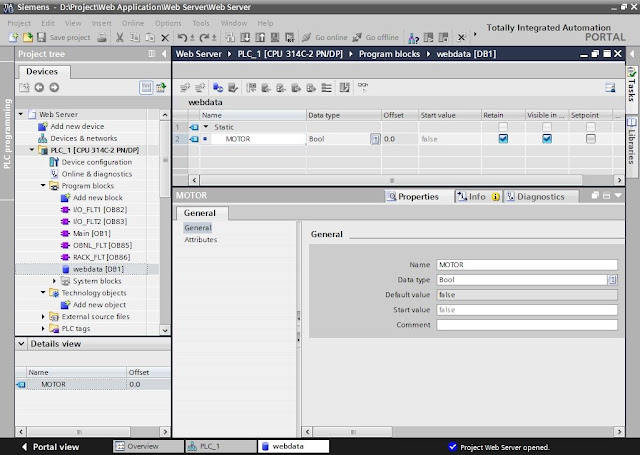
Task: Click the Comment input field
Action: (527, 325)
